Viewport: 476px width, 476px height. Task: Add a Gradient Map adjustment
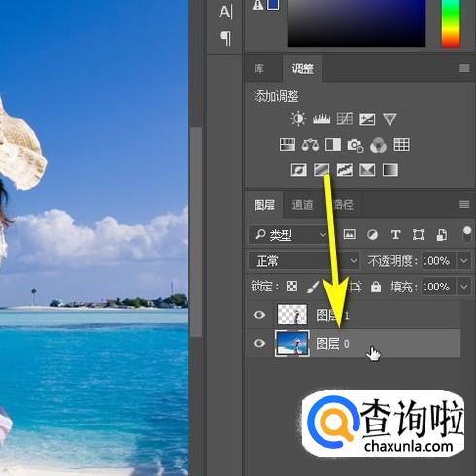(391, 170)
